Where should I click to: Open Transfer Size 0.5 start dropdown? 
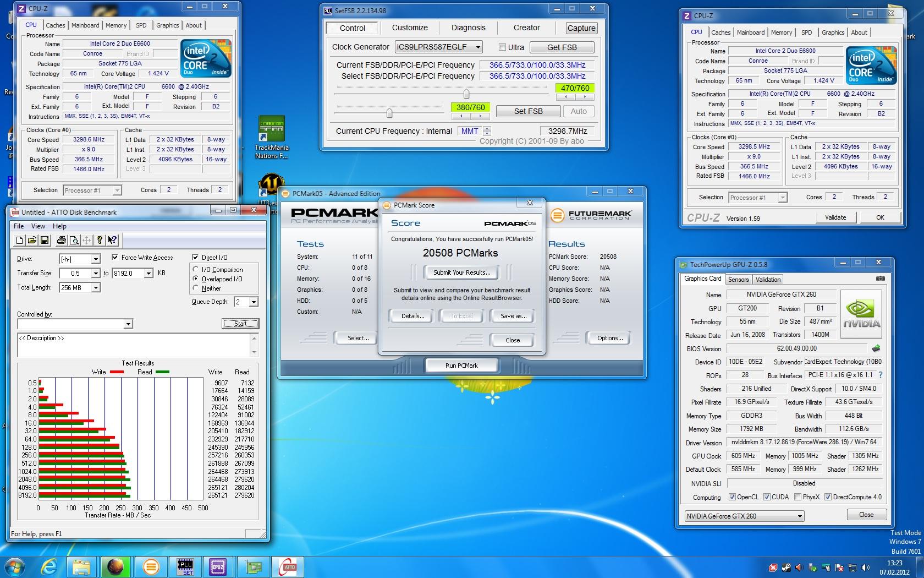pos(96,274)
